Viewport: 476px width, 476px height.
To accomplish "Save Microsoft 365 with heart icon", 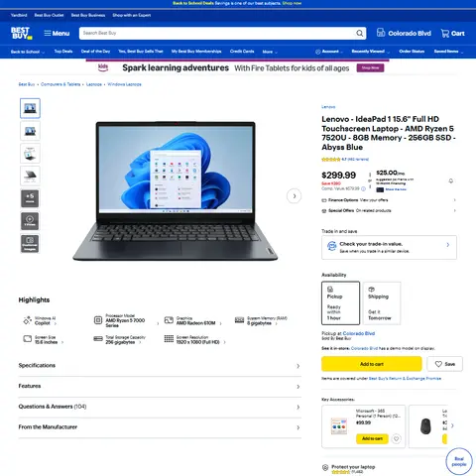I will (396, 438).
